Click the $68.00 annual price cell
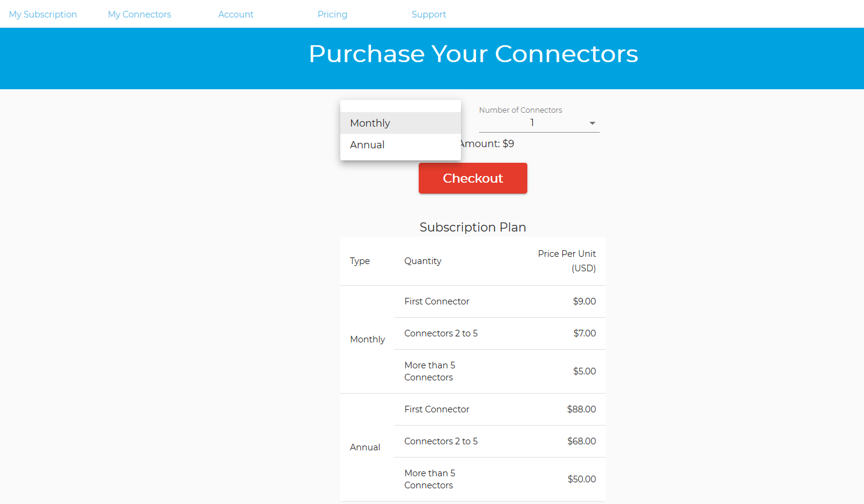This screenshot has height=504, width=864. [582, 441]
